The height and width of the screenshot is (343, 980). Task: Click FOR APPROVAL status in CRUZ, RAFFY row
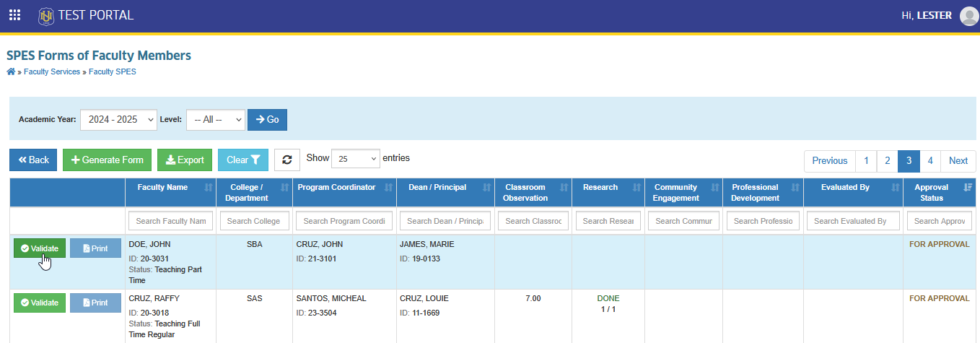[940, 298]
